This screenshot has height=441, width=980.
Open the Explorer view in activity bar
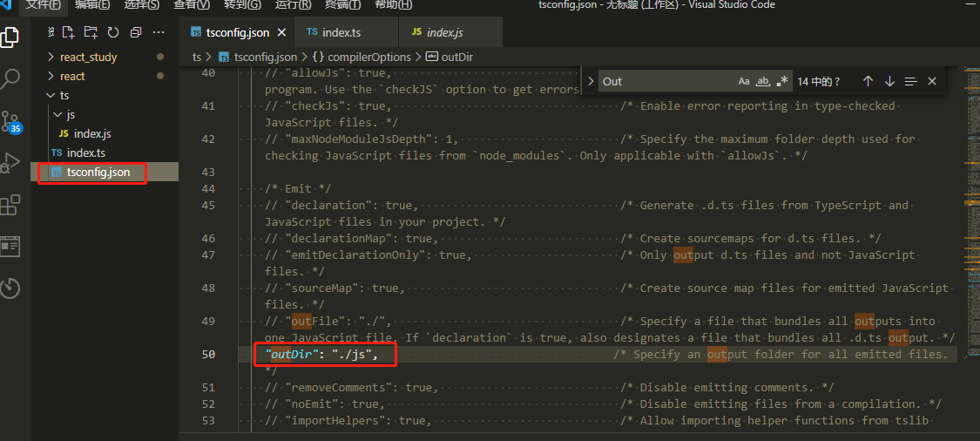(10, 37)
